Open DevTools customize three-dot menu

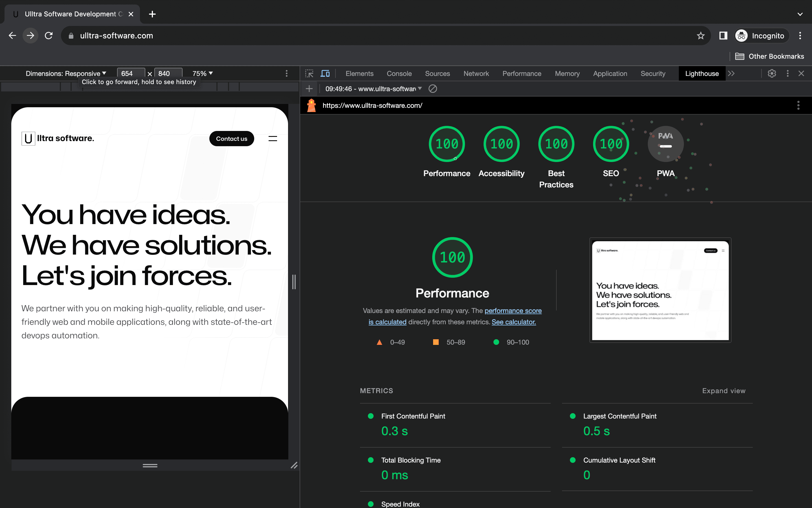tap(787, 74)
